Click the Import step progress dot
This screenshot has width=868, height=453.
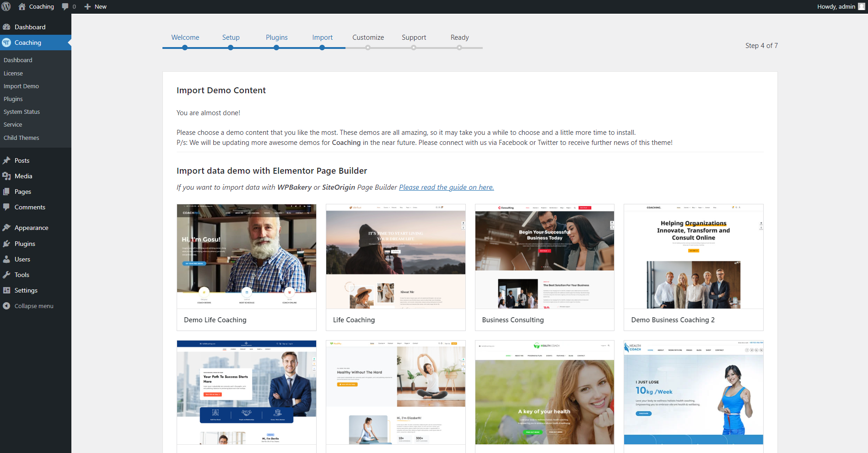click(322, 47)
